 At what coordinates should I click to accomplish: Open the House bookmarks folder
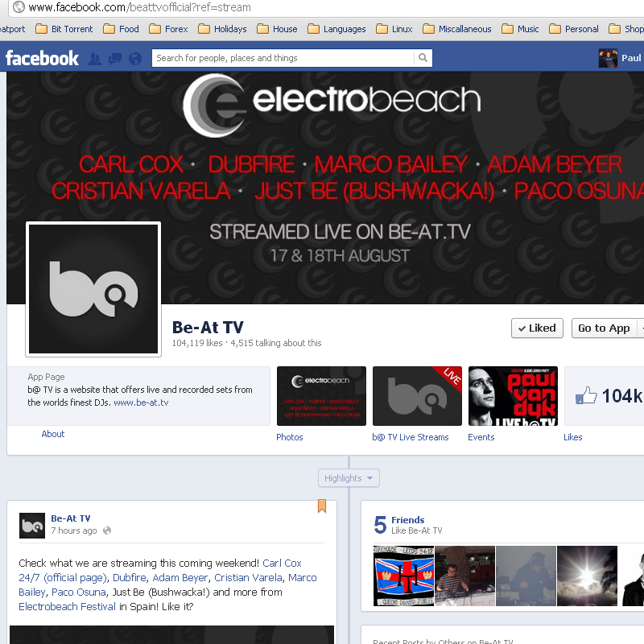point(277,29)
